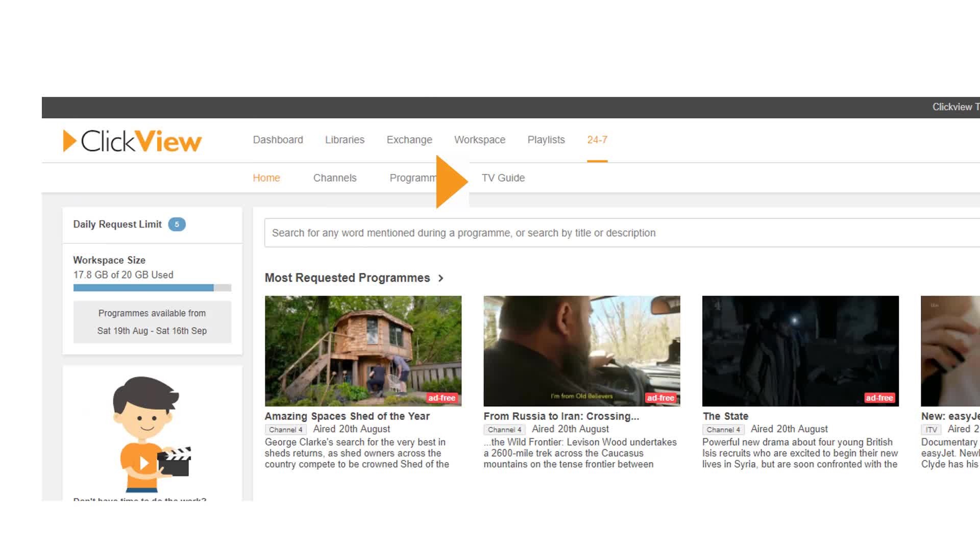Click the New: easyJet programme title
The height and width of the screenshot is (551, 980).
pyautogui.click(x=950, y=416)
